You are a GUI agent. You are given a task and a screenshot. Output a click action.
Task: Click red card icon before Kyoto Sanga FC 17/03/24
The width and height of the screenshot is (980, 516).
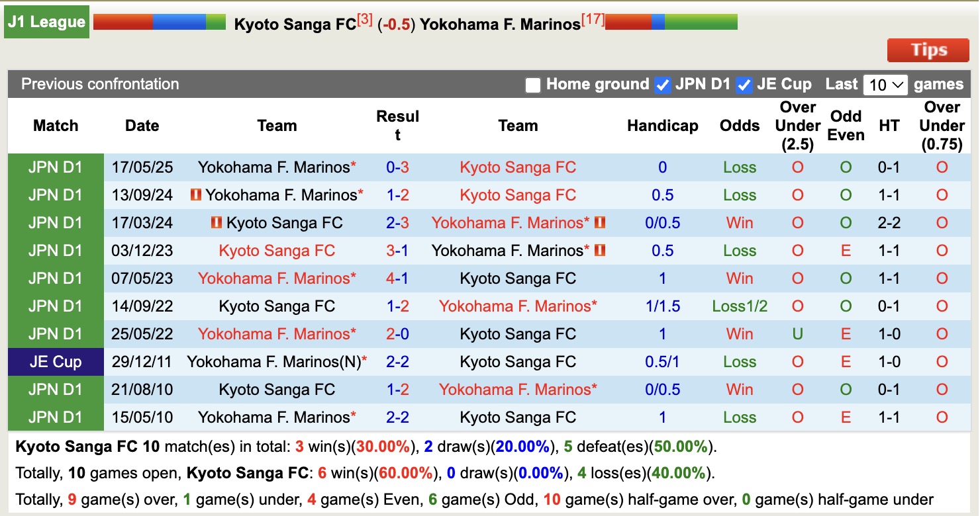point(219,223)
